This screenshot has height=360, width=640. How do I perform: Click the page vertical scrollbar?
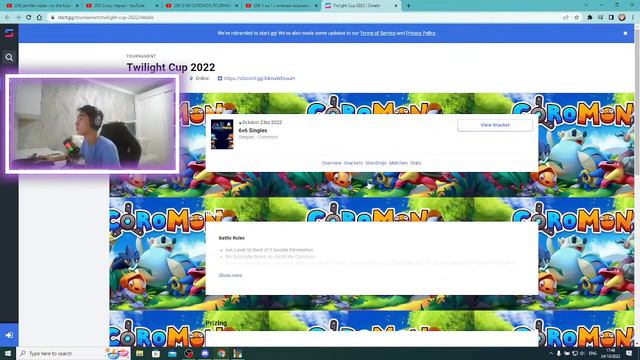(637, 184)
